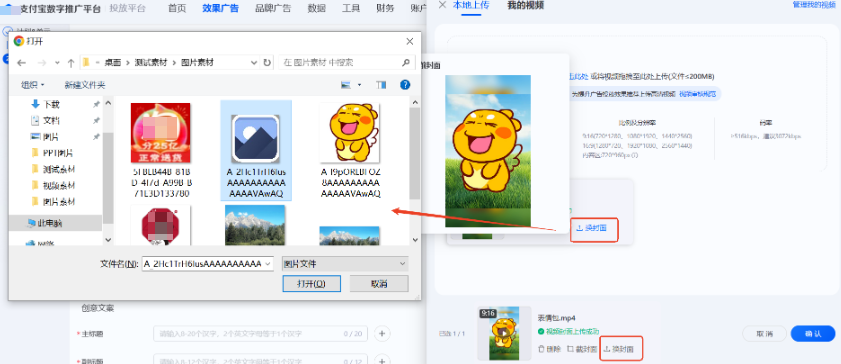The image size is (841, 364).
Task: Open file dialog help icon
Action: (405, 85)
